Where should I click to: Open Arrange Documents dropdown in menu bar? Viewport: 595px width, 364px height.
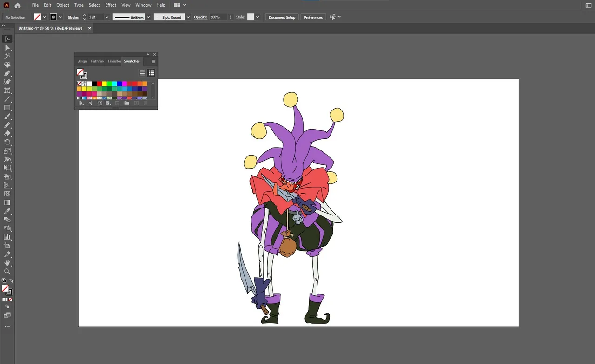[180, 5]
